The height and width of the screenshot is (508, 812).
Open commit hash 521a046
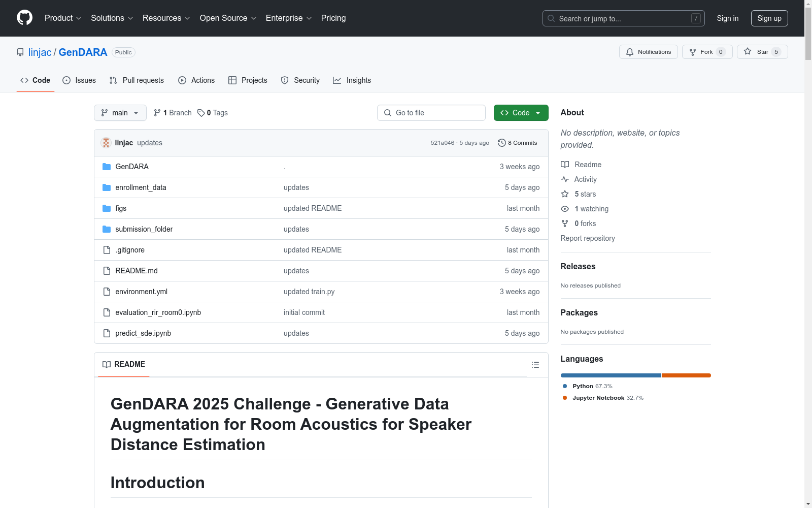pyautogui.click(x=443, y=143)
